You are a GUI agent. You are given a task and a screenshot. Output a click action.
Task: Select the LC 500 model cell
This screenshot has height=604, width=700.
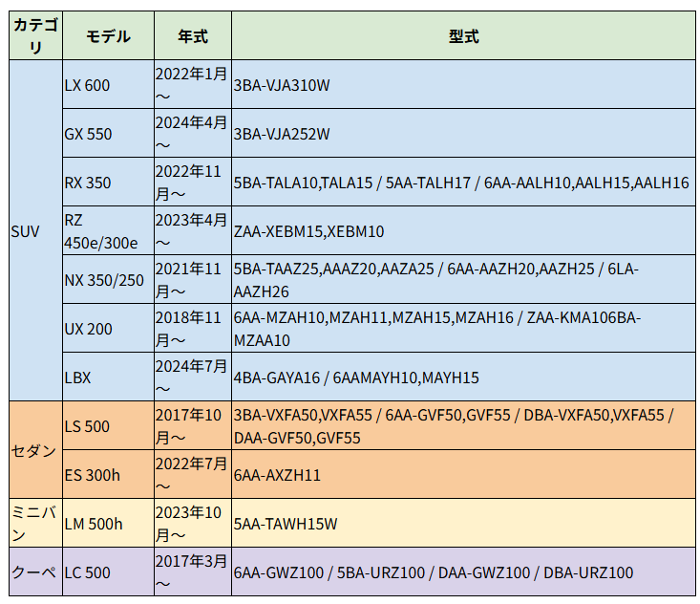click(109, 572)
